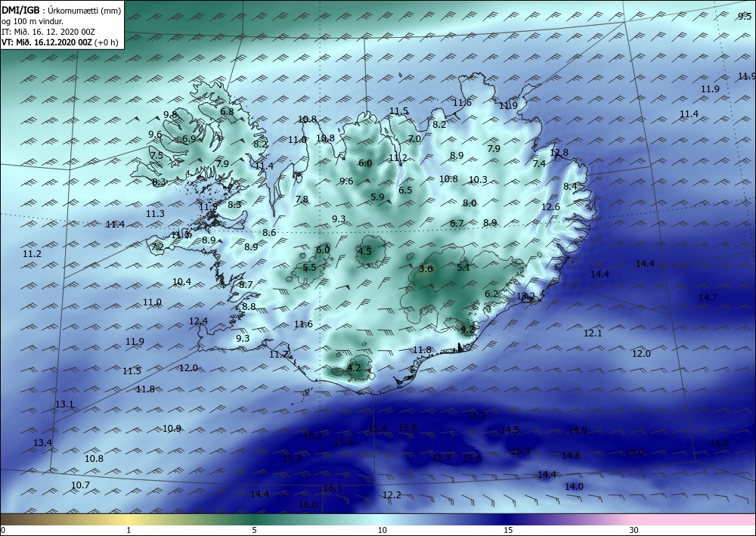756x536 pixels.
Task: Click the colour scale label '10'
Action: (x=383, y=530)
